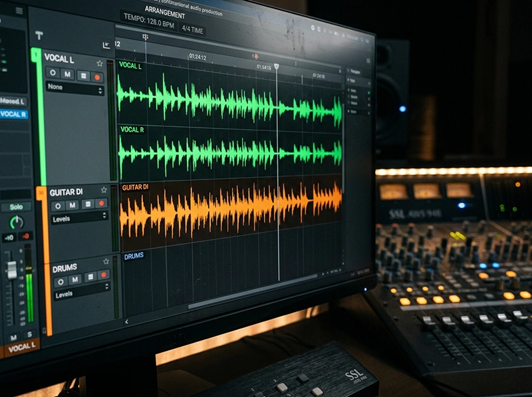Click the first circular icon in top-right toolbar
Screen dimensions: 532x397
pyautogui.click(x=313, y=28)
